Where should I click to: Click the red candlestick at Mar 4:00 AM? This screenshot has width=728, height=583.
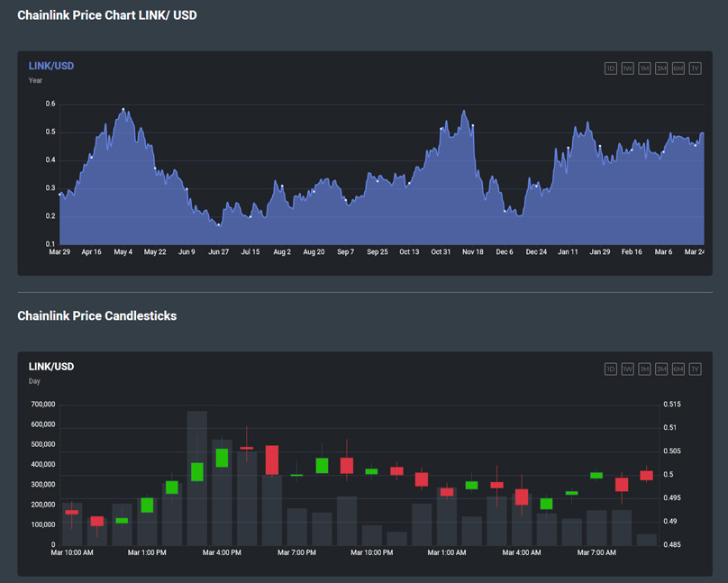pos(522,496)
